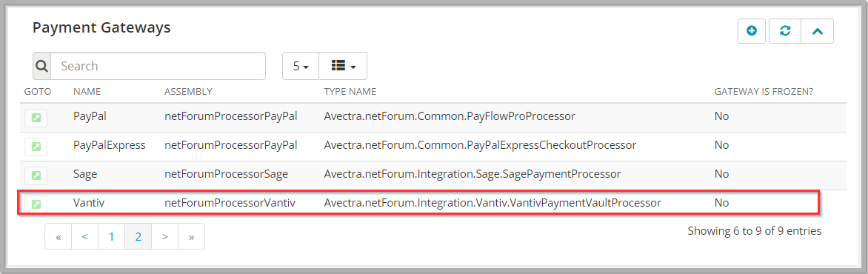The height and width of the screenshot is (274, 868).
Task: Click the frozen value No for Vantiv
Action: (721, 203)
